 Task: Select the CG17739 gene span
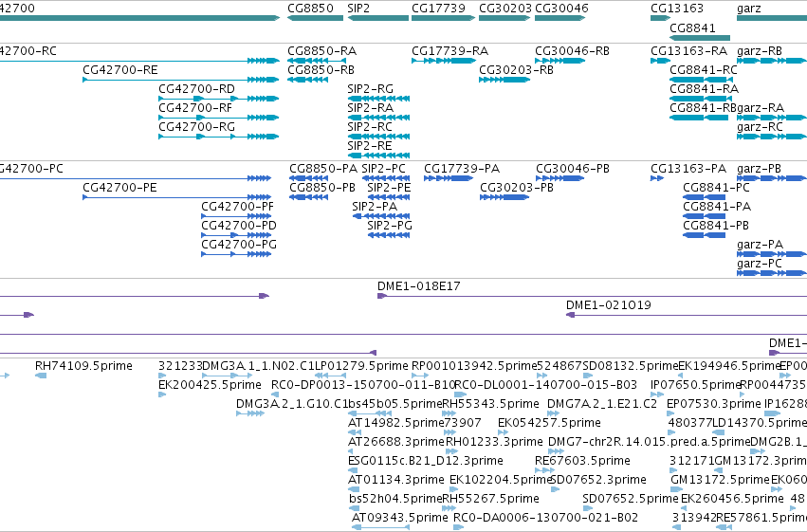[x=443, y=18]
